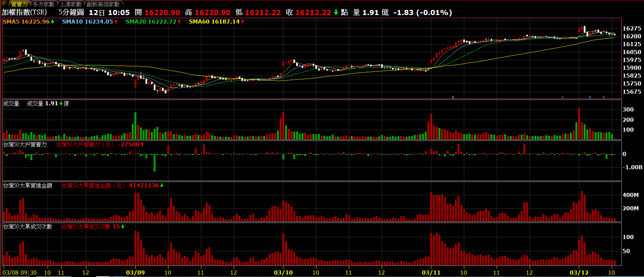Click the 成交量 volume panel title

(x=11, y=104)
